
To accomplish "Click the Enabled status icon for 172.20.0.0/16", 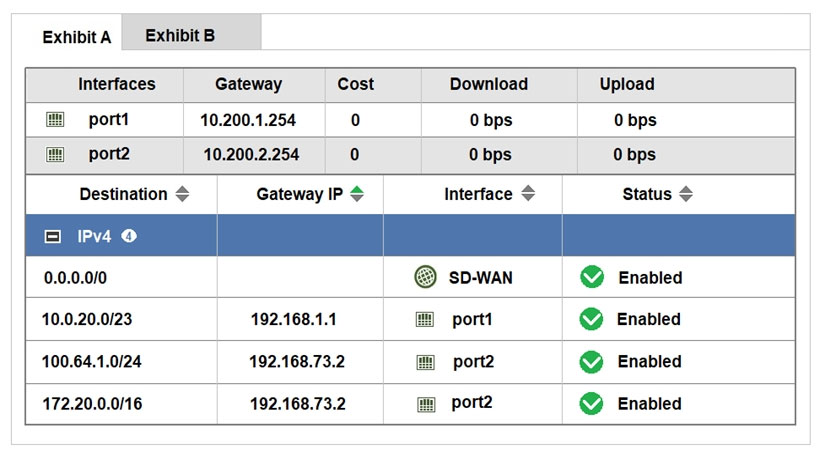I will click(x=592, y=404).
